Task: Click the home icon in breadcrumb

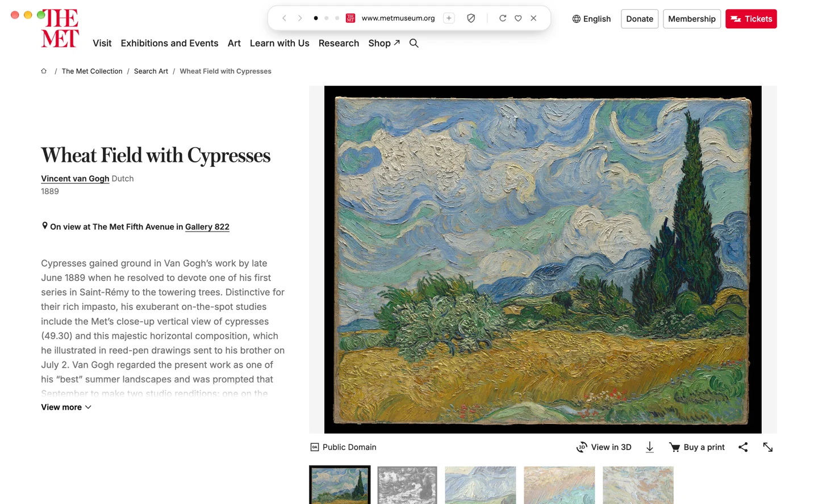Action: click(x=44, y=71)
